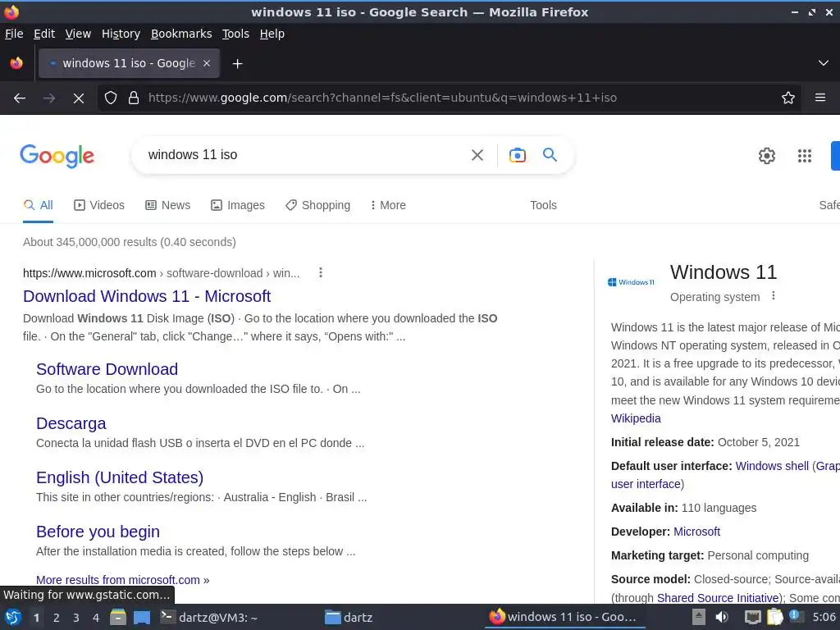Open the Software Download sitelink
The height and width of the screenshot is (630, 840).
(x=107, y=369)
